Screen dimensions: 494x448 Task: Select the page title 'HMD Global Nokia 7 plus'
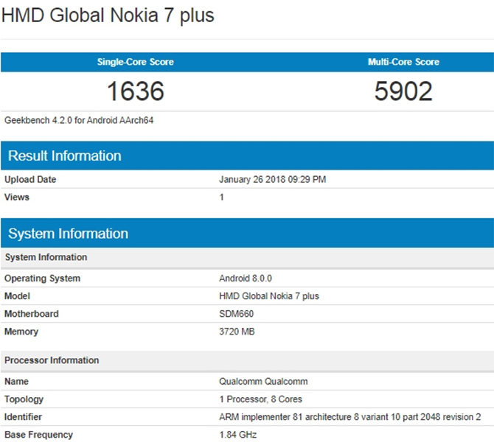click(108, 15)
